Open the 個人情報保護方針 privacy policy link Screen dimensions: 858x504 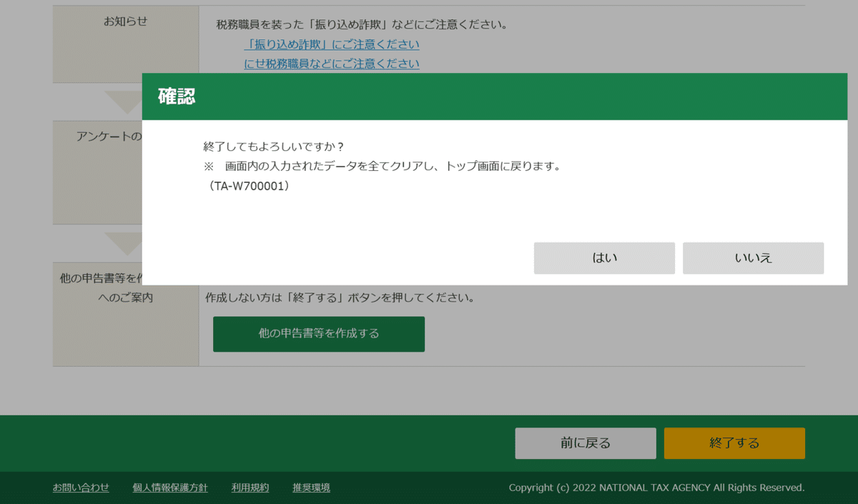point(169,488)
